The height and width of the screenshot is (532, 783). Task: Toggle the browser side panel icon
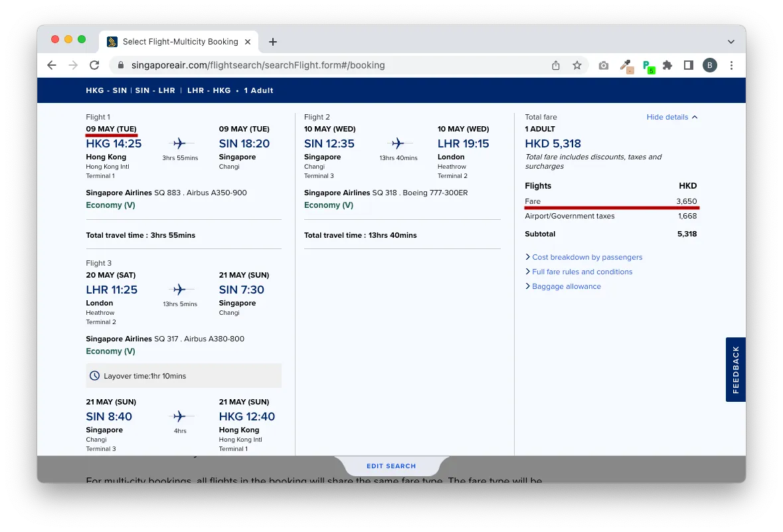coord(689,65)
